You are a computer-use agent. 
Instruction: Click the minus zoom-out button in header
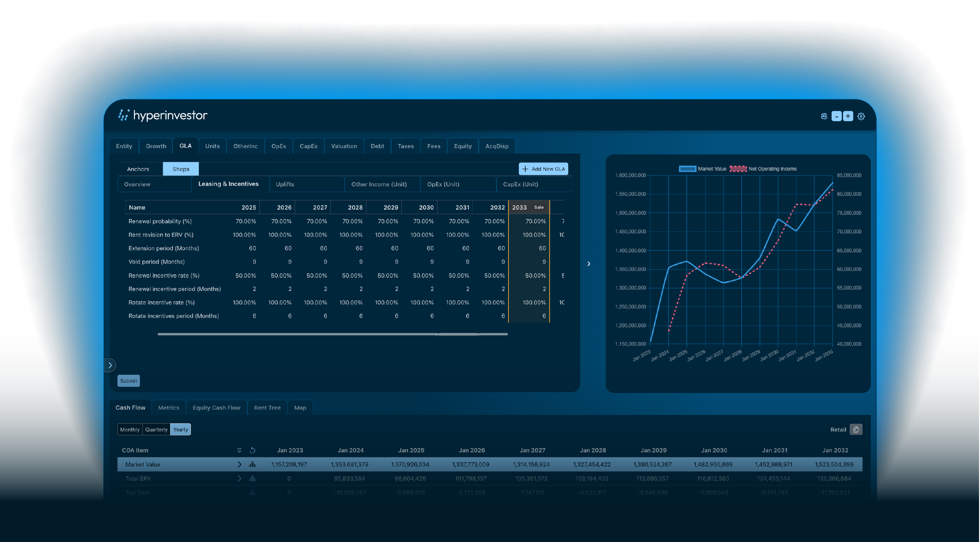tap(836, 116)
